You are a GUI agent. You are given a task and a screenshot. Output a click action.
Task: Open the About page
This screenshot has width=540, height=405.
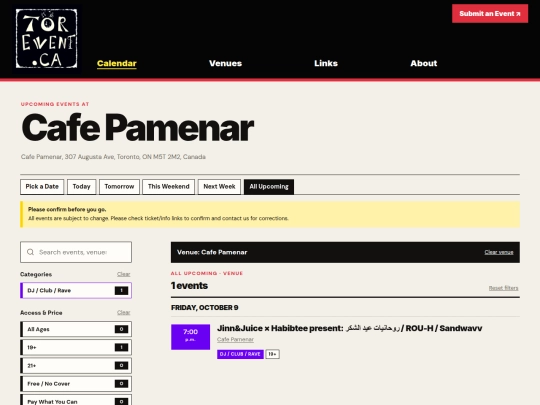coord(424,63)
